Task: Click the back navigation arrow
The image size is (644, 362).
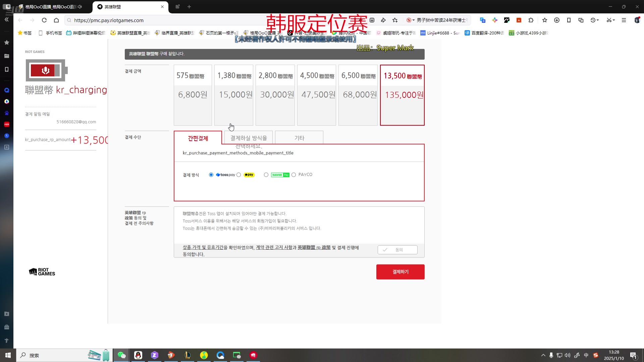Action: pyautogui.click(x=20, y=20)
